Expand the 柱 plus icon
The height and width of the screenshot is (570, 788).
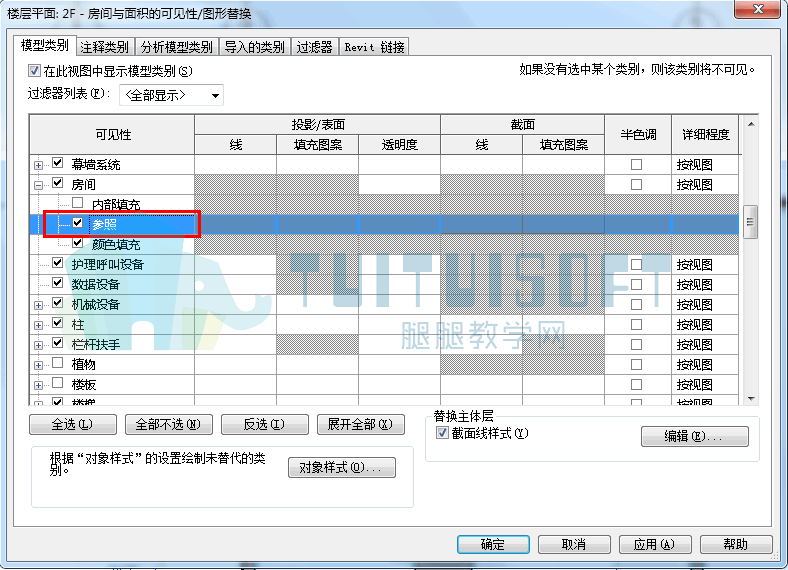click(38, 326)
